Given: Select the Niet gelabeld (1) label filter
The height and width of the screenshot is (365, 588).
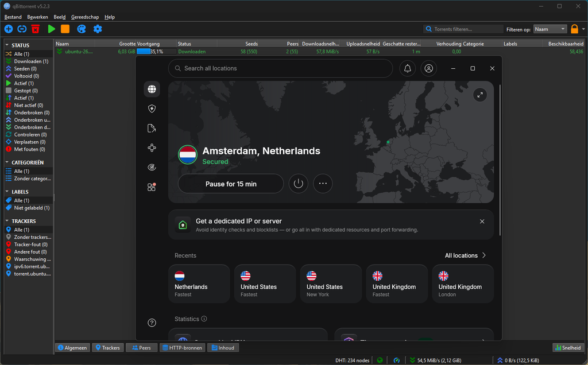Looking at the screenshot, I should pyautogui.click(x=29, y=208).
